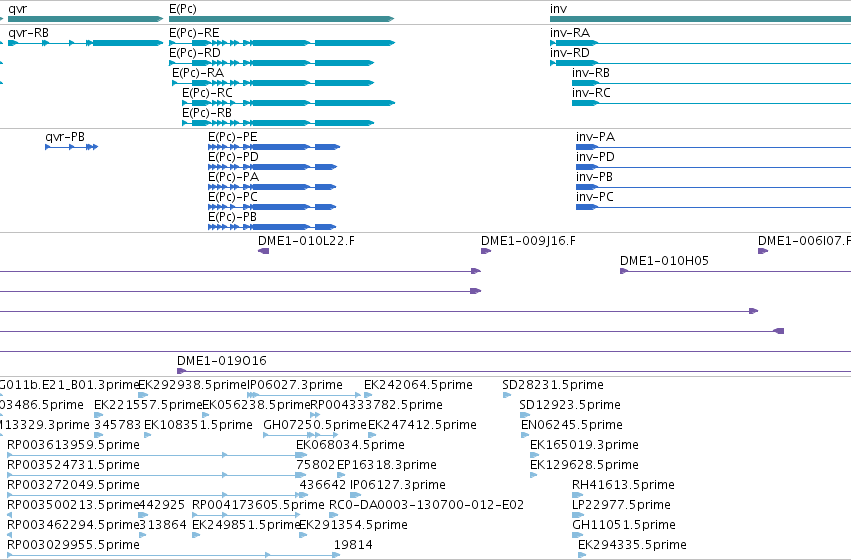The width and height of the screenshot is (851, 560).
Task: Select the RP003272049.5prime EST label
Action: point(73,485)
